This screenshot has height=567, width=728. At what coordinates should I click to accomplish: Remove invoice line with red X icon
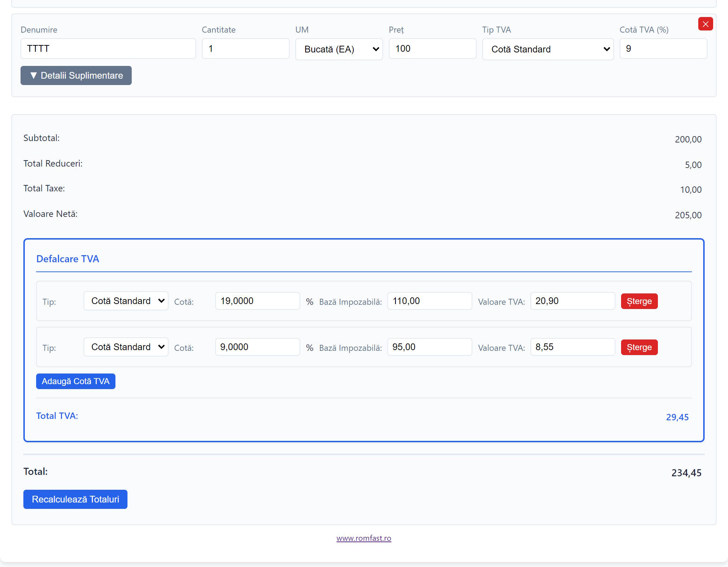(x=705, y=24)
